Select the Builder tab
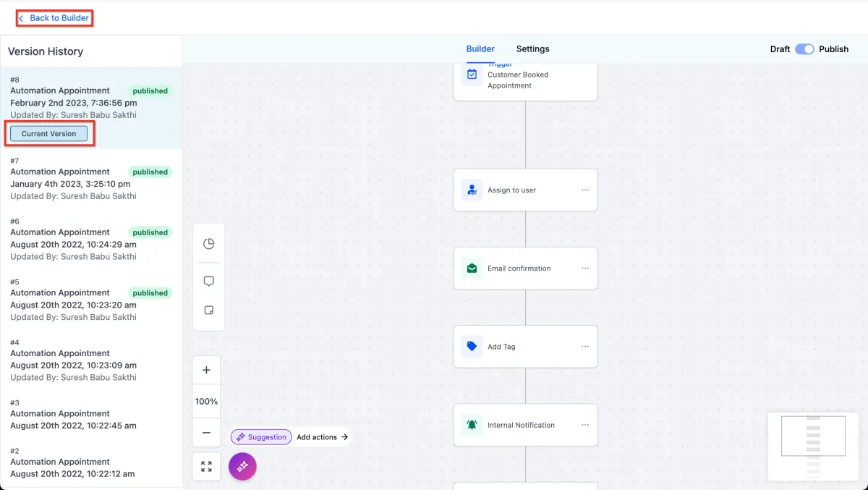Image resolution: width=868 pixels, height=490 pixels. click(480, 49)
